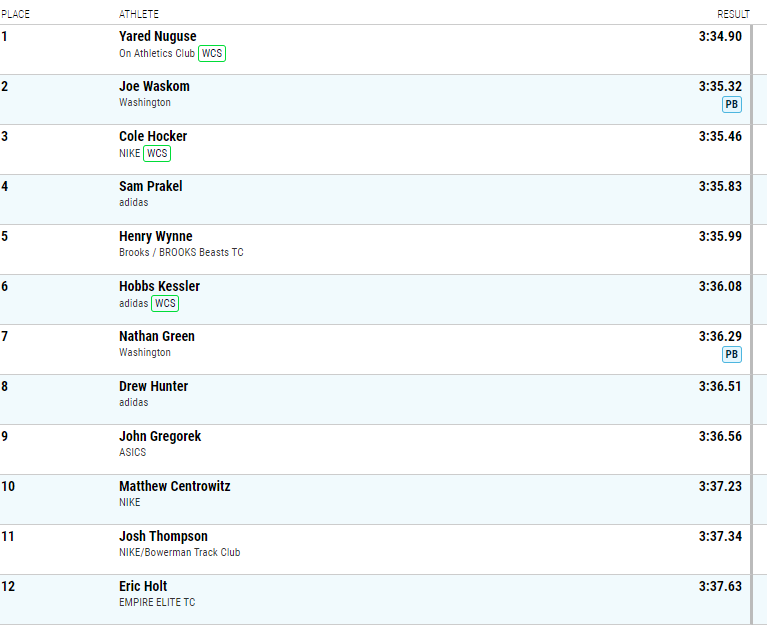Select Eric Holt's result row name
Image resolution: width=767 pixels, height=632 pixels.
[x=143, y=586]
